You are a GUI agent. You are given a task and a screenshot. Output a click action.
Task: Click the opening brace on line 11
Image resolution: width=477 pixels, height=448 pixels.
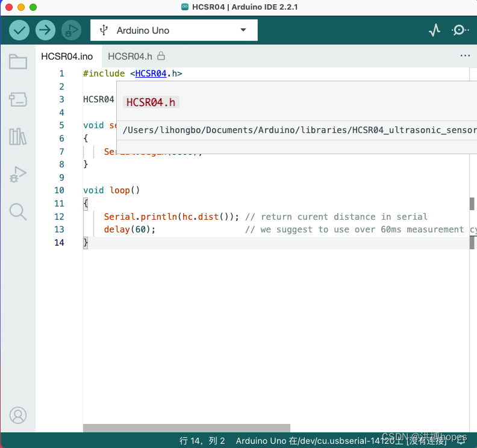coord(86,204)
